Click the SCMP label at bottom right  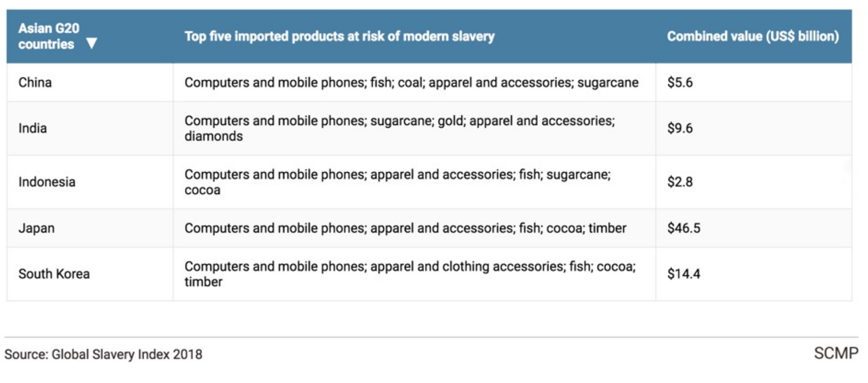point(836,353)
